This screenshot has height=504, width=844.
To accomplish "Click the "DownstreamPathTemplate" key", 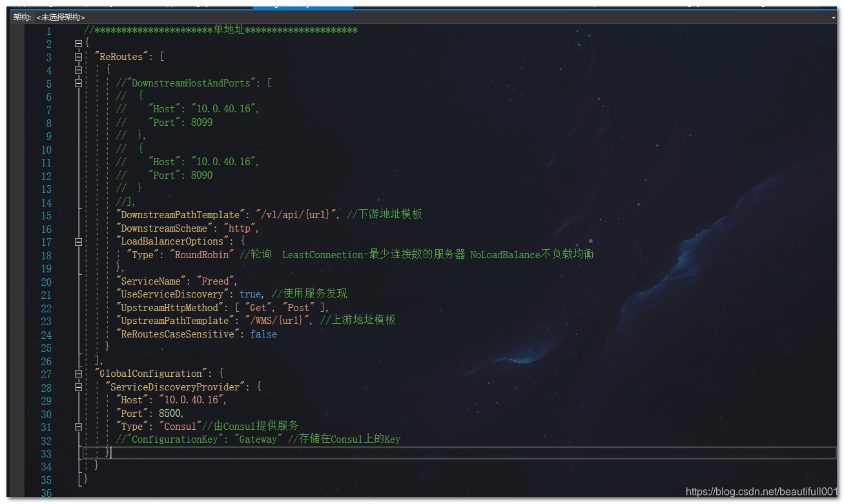I will point(180,215).
